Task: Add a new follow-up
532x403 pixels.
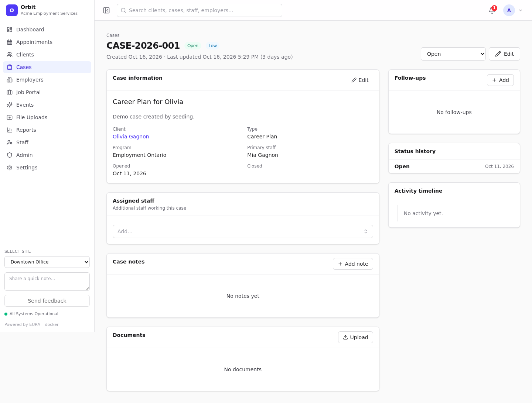Action: (500, 80)
